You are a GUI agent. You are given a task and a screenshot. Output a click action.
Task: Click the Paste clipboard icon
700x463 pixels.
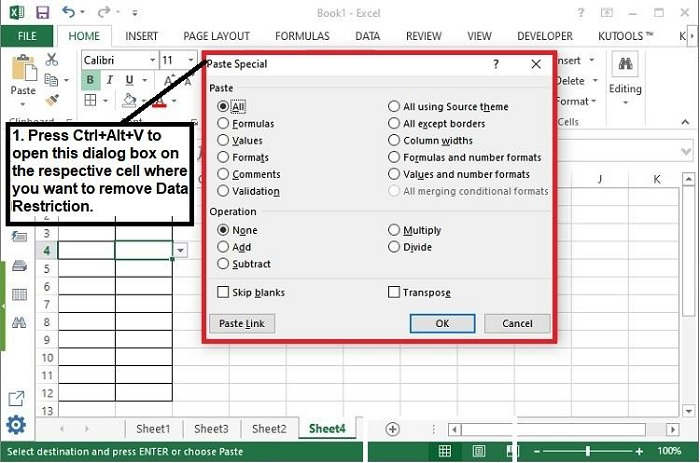(x=24, y=68)
